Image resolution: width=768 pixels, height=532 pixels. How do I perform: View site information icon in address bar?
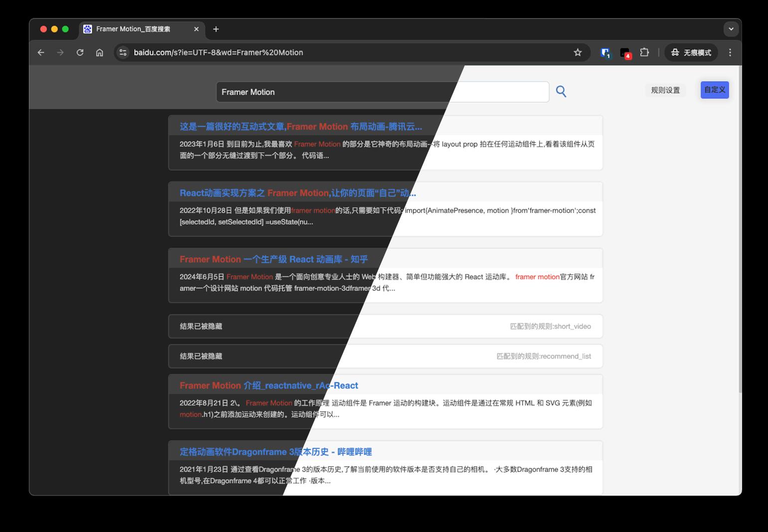123,52
